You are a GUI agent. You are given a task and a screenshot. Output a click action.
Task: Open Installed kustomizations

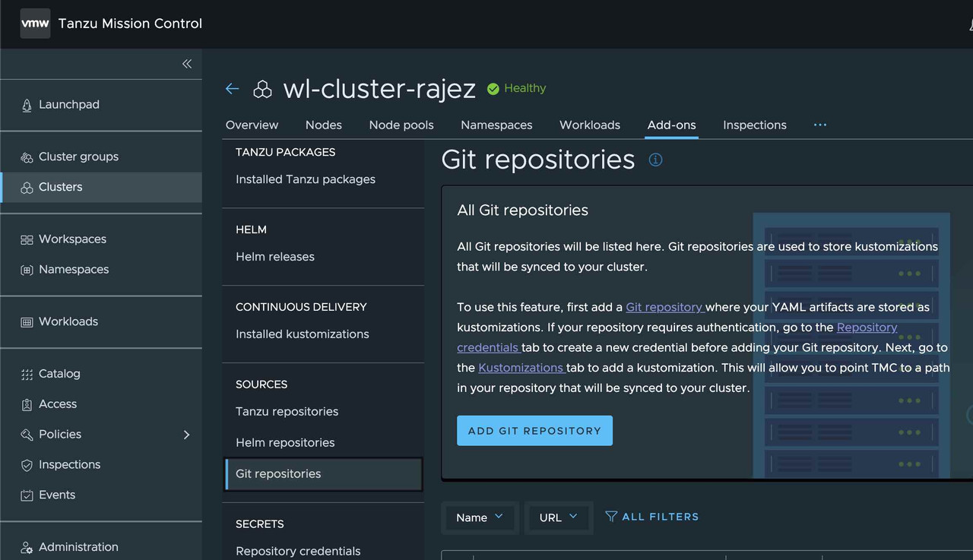(x=303, y=334)
